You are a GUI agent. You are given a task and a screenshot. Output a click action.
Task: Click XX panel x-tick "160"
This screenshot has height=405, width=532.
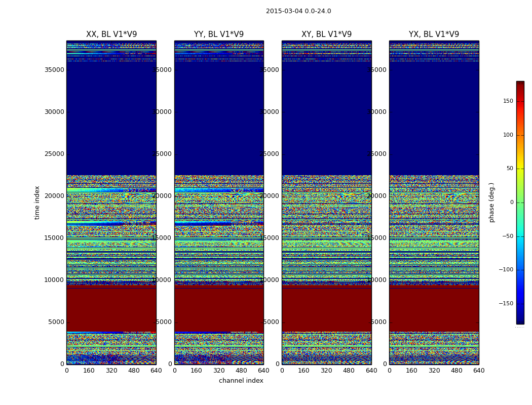(x=89, y=371)
